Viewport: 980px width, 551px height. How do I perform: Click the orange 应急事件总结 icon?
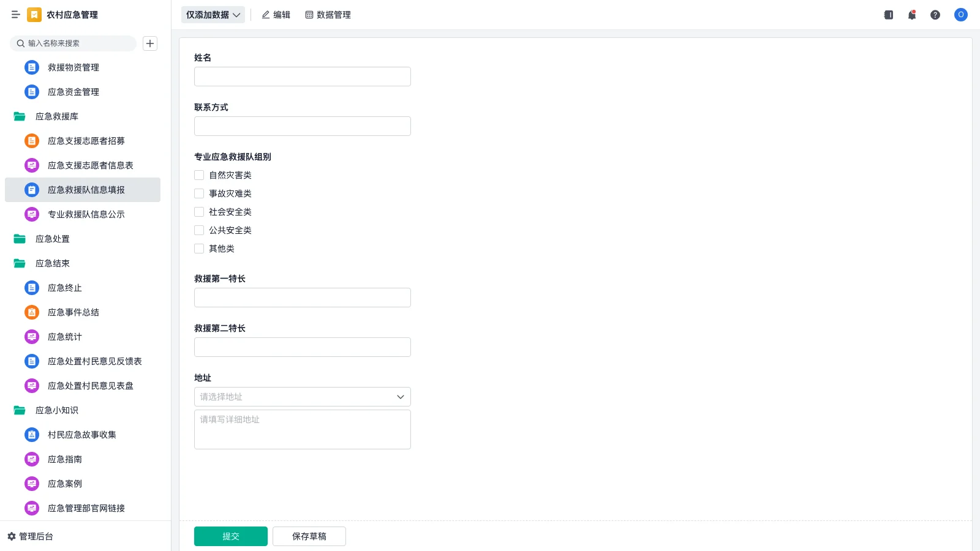(x=32, y=312)
